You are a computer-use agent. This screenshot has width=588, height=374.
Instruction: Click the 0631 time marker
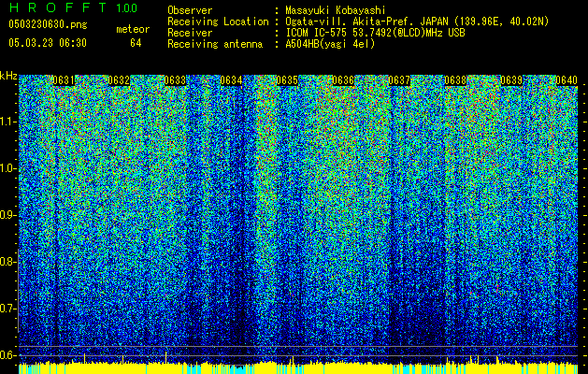click(x=64, y=80)
